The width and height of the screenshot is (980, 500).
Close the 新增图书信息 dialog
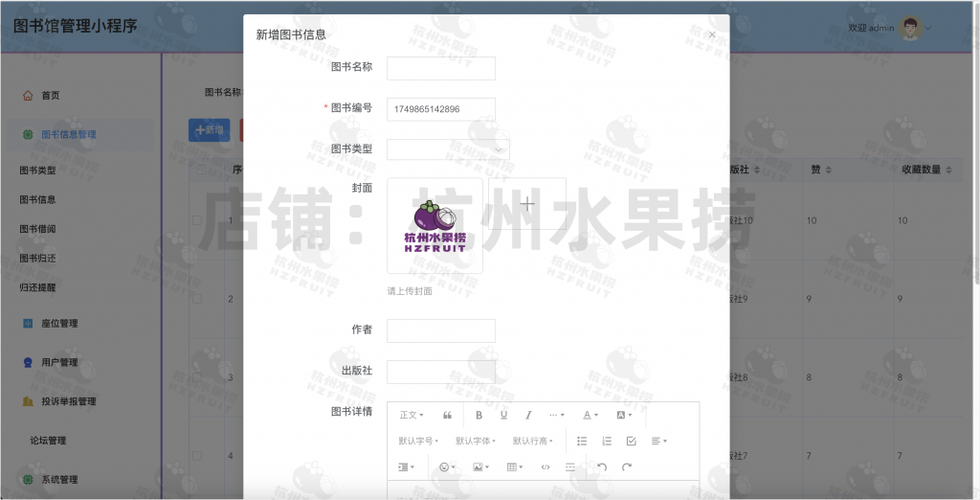(712, 34)
